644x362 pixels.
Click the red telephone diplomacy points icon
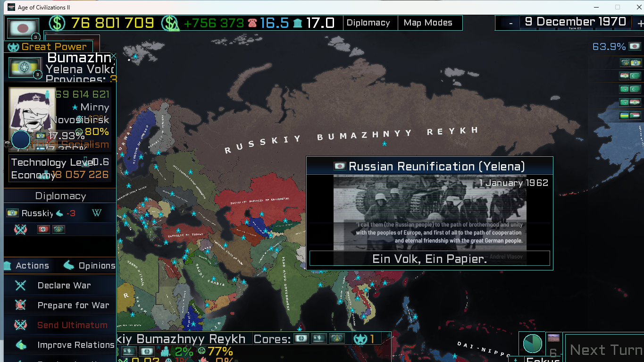point(252,23)
